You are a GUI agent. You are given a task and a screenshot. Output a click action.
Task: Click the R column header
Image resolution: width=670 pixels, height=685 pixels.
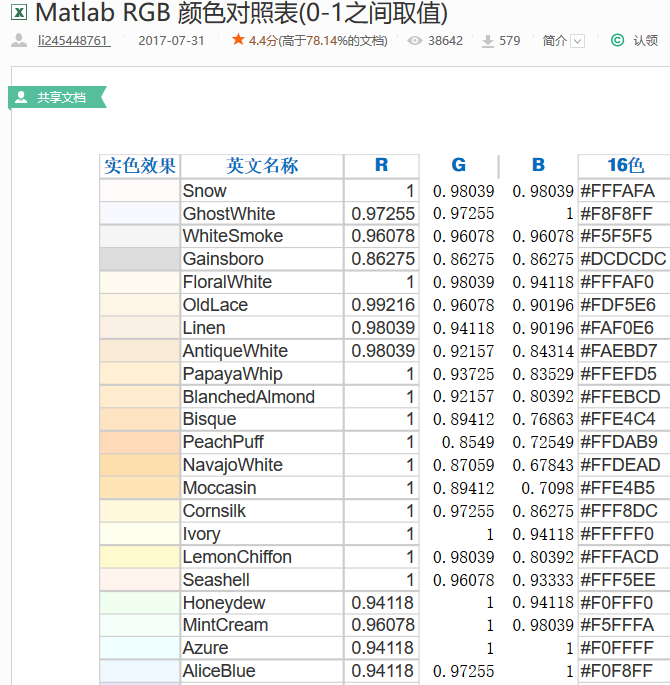coord(381,166)
